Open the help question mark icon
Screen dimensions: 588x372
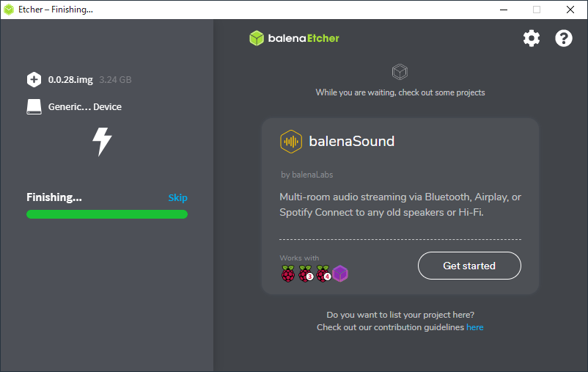click(x=564, y=38)
